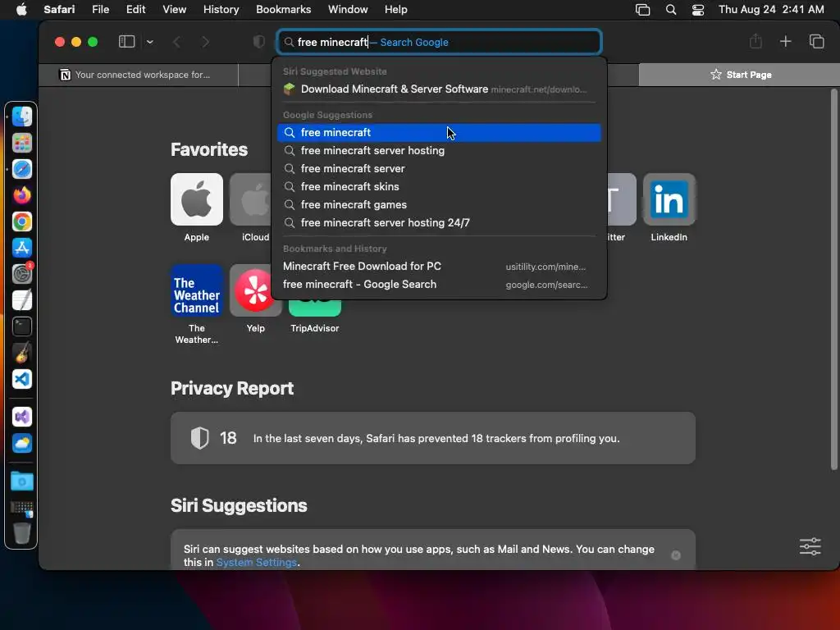This screenshot has height=630, width=840.
Task: Open the File menu
Action: [101, 9]
